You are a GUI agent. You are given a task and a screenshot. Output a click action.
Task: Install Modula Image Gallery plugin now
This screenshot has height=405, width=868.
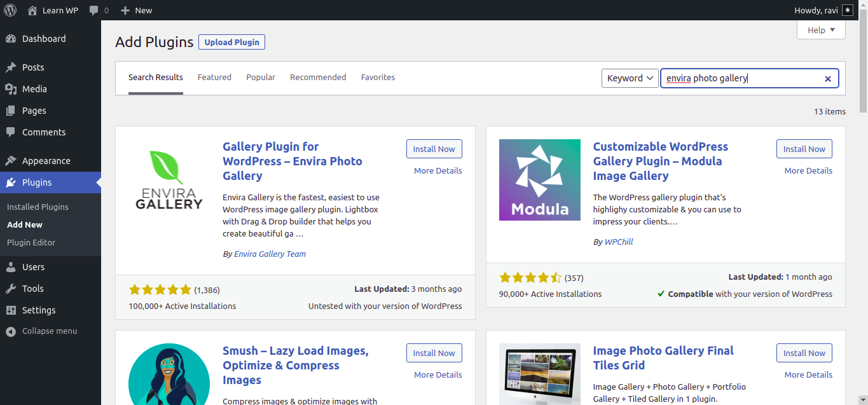point(804,149)
